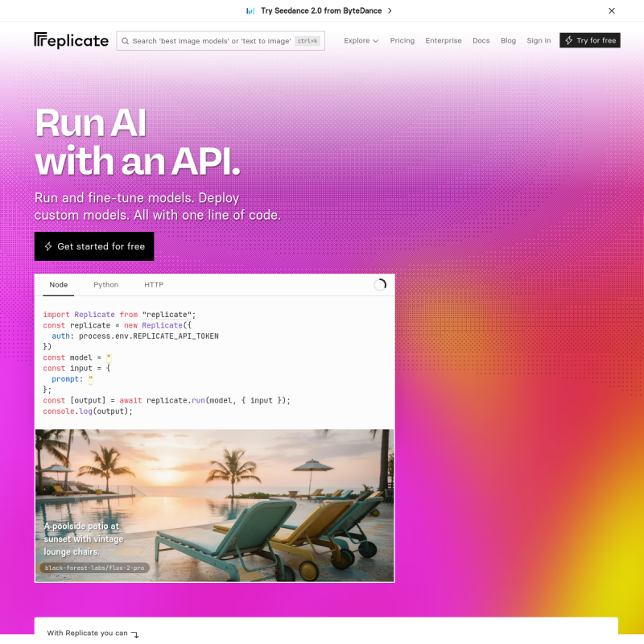Viewport: 644px width, 644px height.
Task: Focus the model search input field
Action: (x=211, y=41)
